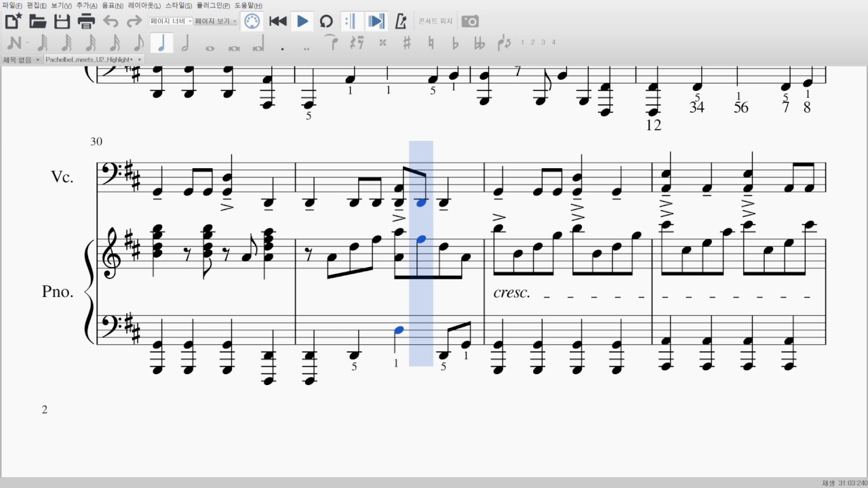Toggle the metronome icon
The image size is (868, 488).
401,21
